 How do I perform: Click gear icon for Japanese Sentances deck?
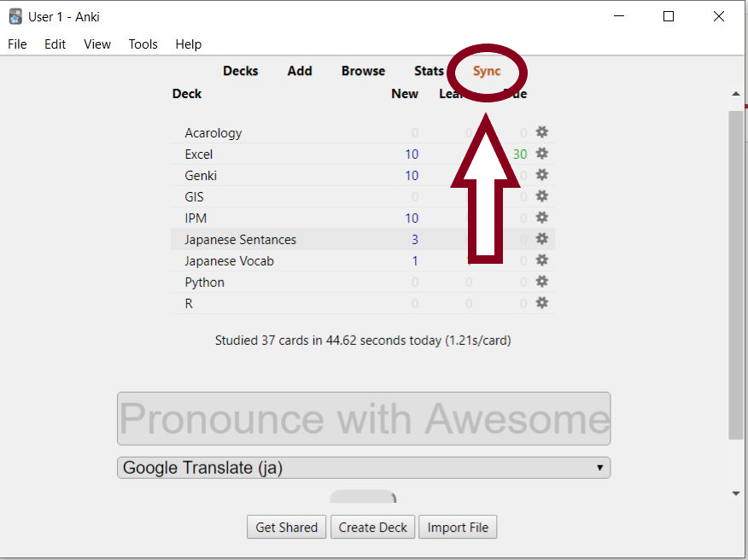point(541,239)
